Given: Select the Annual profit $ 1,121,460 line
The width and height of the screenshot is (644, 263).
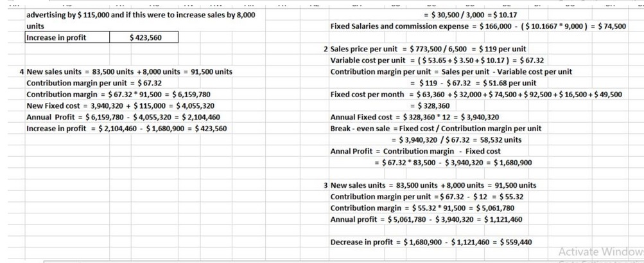Looking at the screenshot, I should coord(426,219).
